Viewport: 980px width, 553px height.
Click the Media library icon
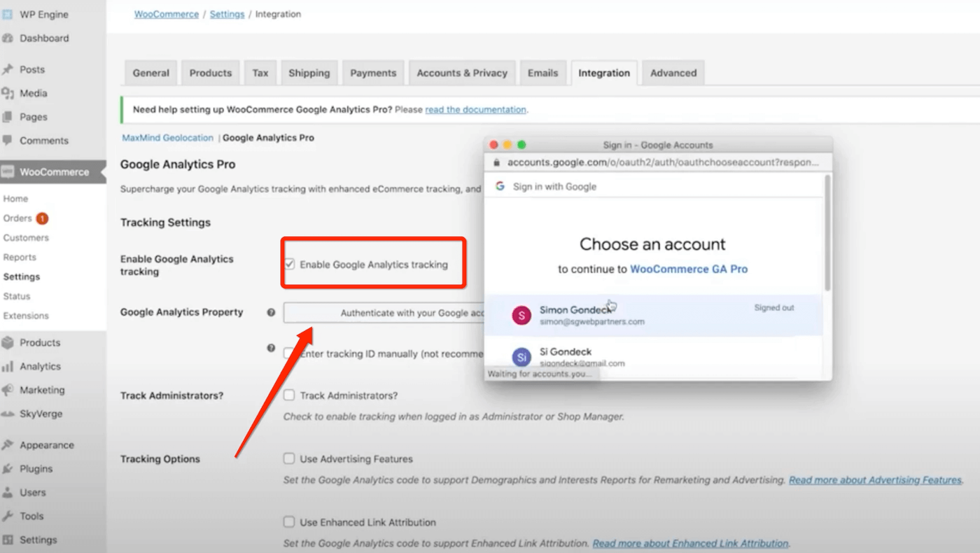point(8,93)
